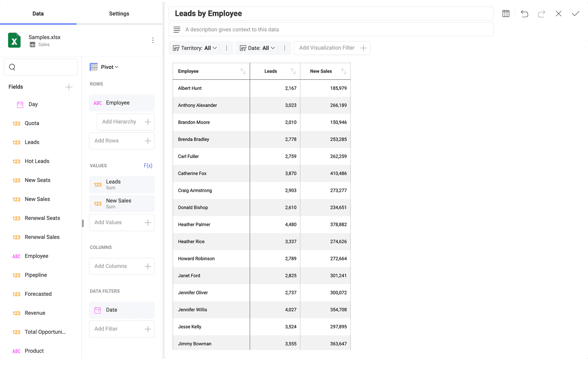Click the Jimmy Bowman cell
Viewport: 588px width, 374px height.
211,343
